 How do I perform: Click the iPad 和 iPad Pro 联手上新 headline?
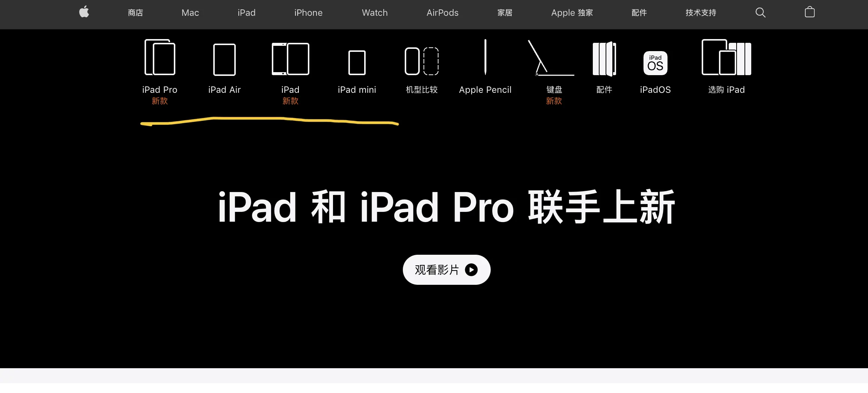(x=446, y=207)
